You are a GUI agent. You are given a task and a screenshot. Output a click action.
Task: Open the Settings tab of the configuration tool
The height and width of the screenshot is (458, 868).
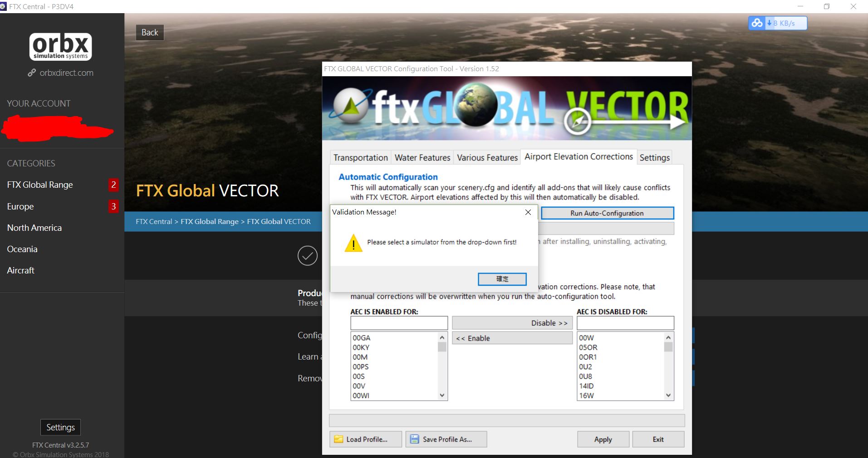click(x=654, y=158)
